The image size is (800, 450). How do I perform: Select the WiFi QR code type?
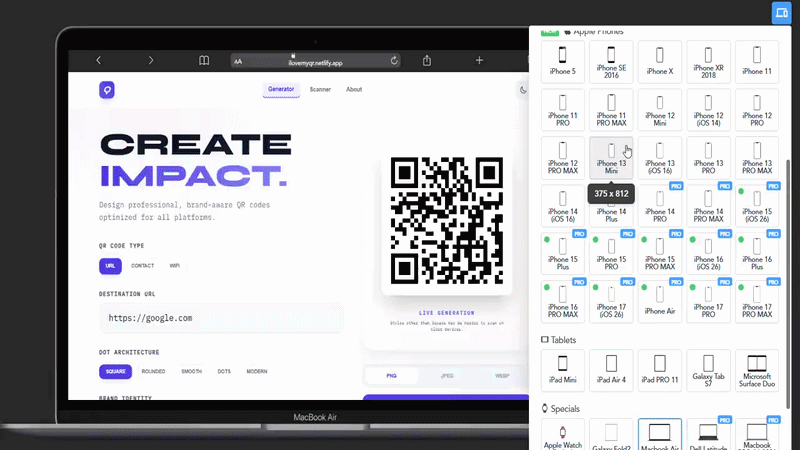click(x=174, y=266)
